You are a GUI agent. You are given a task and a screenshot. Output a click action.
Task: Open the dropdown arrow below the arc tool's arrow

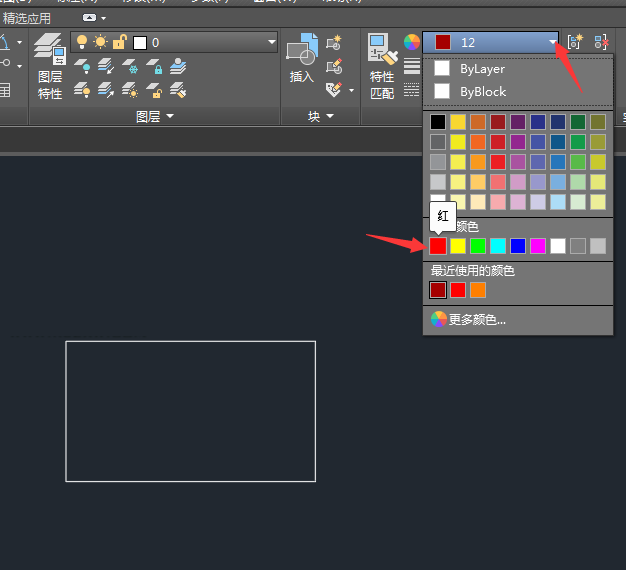tap(19, 66)
